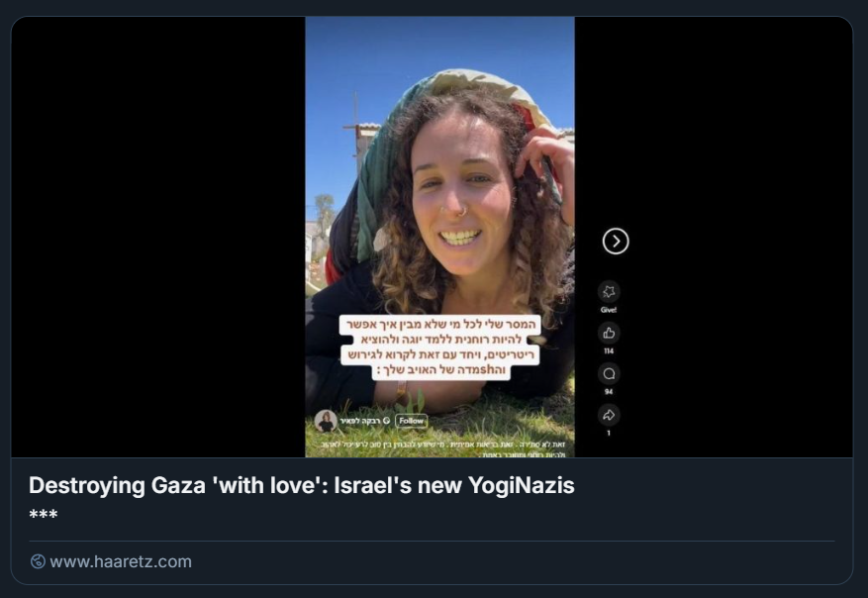
Task: Select the 114 likes count
Action: click(x=609, y=351)
